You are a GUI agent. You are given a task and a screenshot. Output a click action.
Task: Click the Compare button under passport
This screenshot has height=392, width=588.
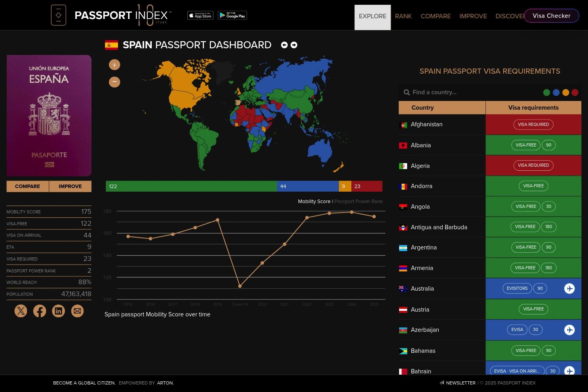click(x=27, y=186)
